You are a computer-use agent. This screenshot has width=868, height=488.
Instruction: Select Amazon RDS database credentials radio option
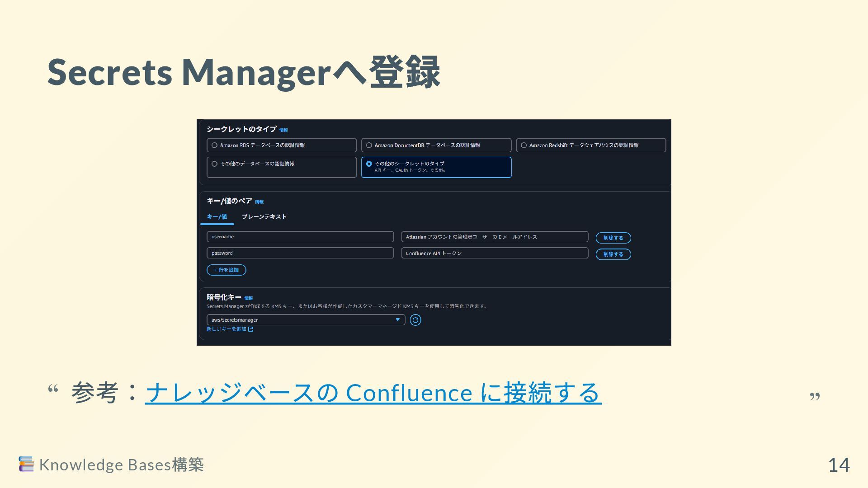pyautogui.click(x=215, y=145)
